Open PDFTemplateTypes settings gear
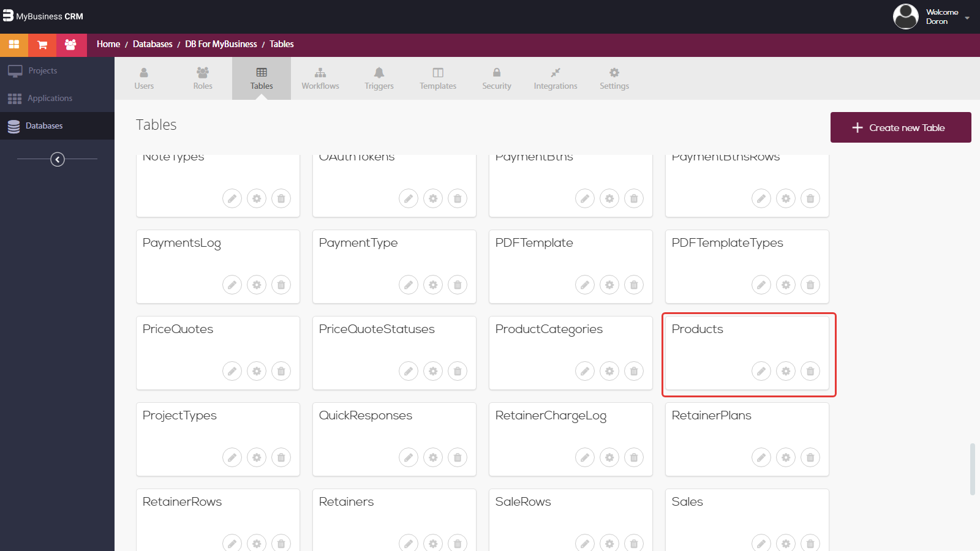The image size is (980, 551). click(x=786, y=285)
